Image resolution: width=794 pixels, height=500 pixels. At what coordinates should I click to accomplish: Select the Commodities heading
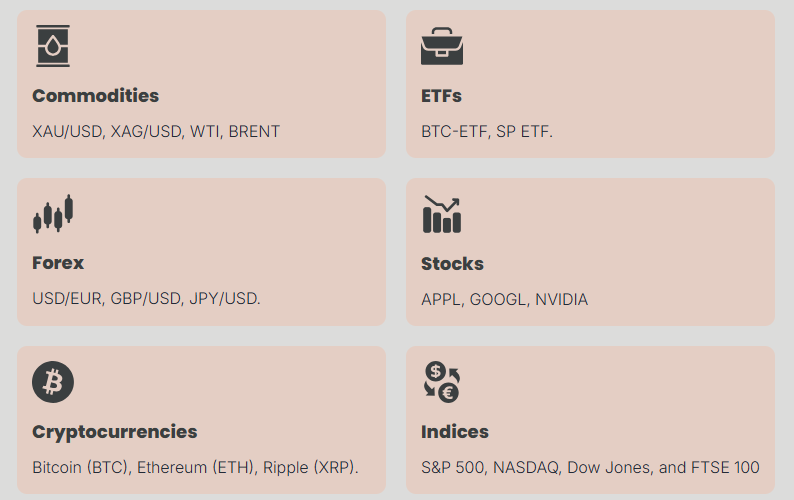(x=96, y=96)
